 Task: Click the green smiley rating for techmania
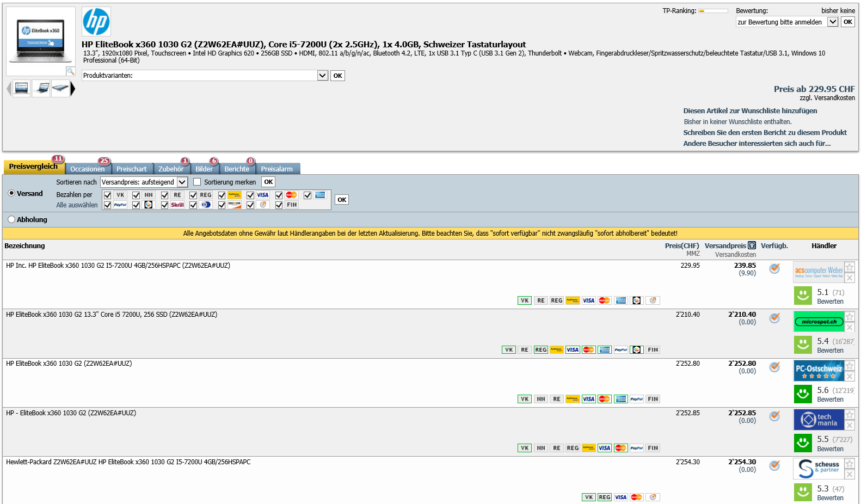[x=803, y=443]
